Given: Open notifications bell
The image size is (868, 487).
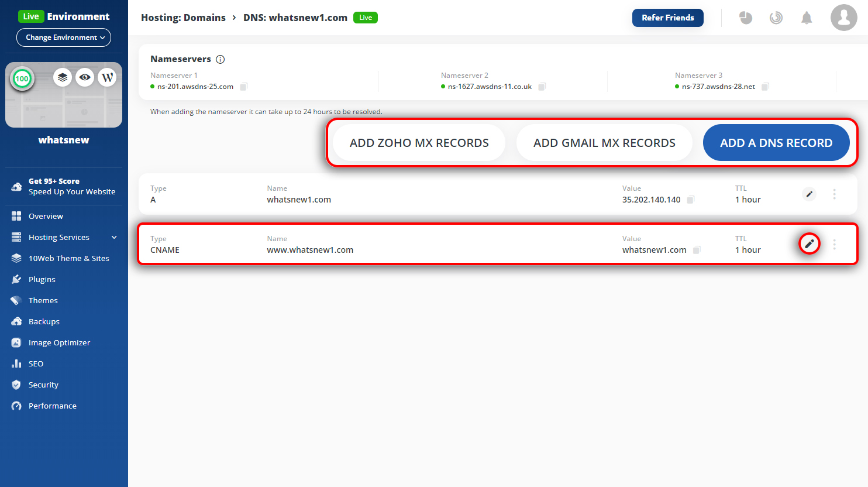Looking at the screenshot, I should [x=807, y=18].
